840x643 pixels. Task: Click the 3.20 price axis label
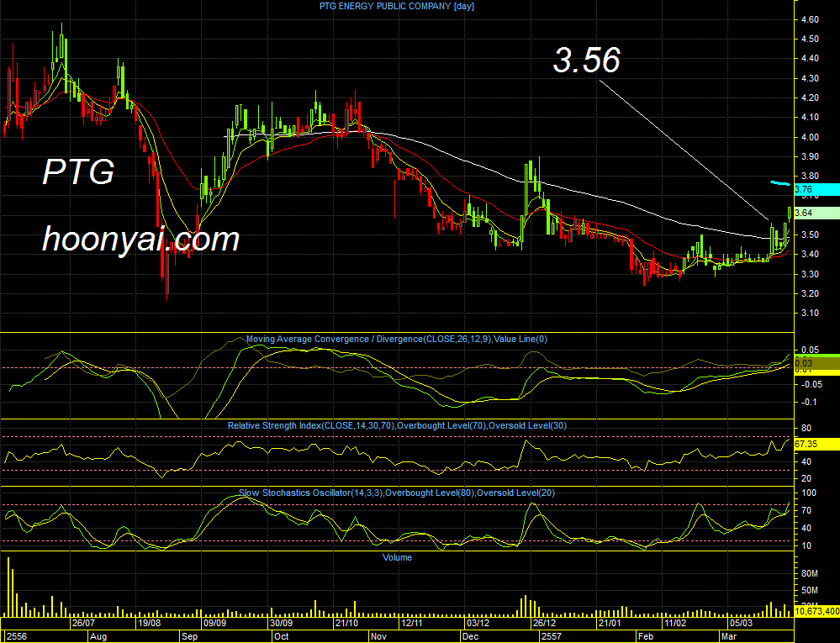[810, 293]
